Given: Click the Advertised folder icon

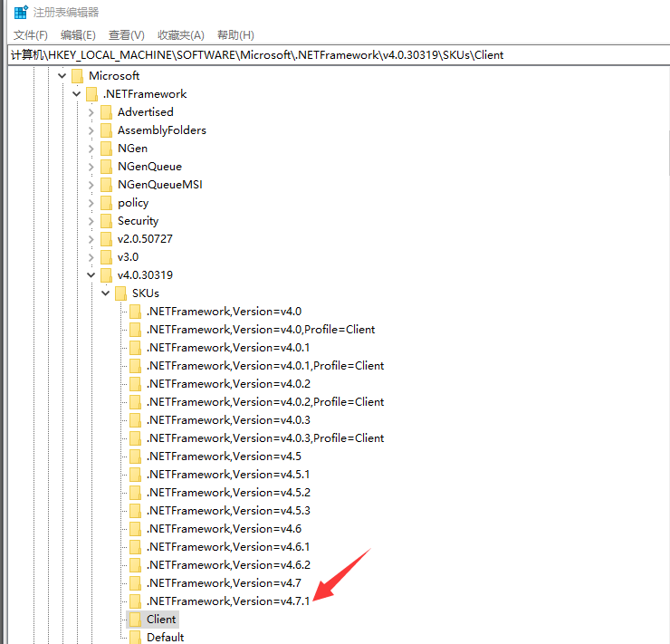Looking at the screenshot, I should (x=107, y=112).
